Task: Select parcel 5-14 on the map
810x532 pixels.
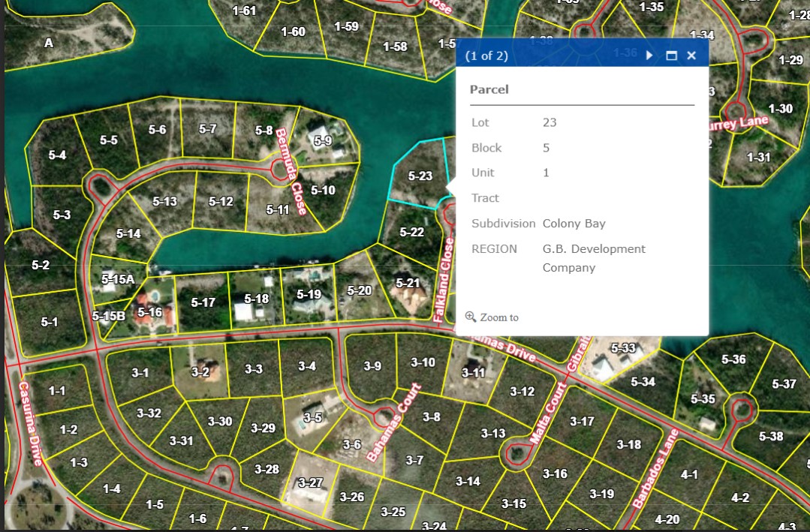Action: click(128, 233)
